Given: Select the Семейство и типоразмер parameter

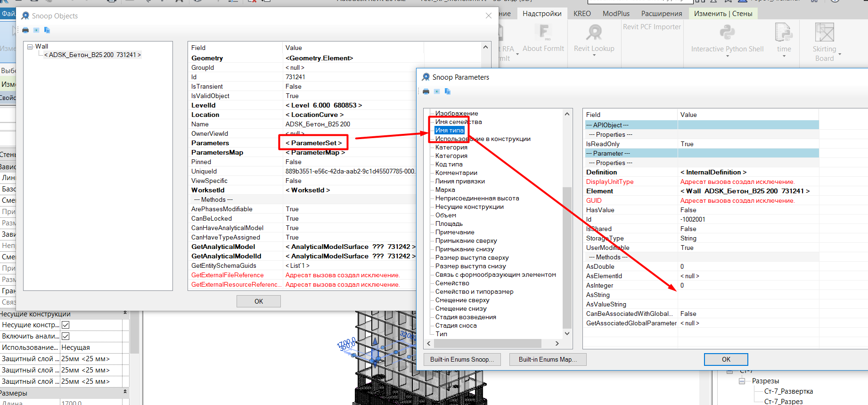Looking at the screenshot, I should coord(474,291).
